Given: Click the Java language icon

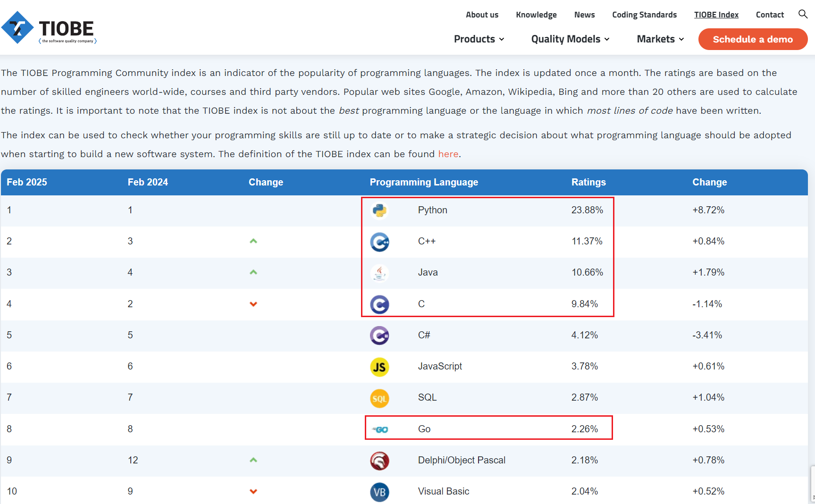Looking at the screenshot, I should coord(379,273).
